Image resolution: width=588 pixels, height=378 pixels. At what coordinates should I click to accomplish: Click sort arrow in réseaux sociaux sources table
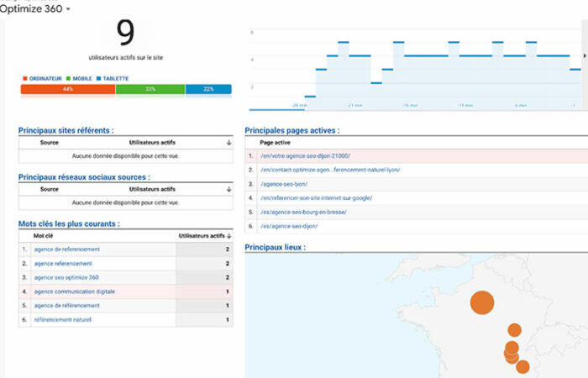228,190
